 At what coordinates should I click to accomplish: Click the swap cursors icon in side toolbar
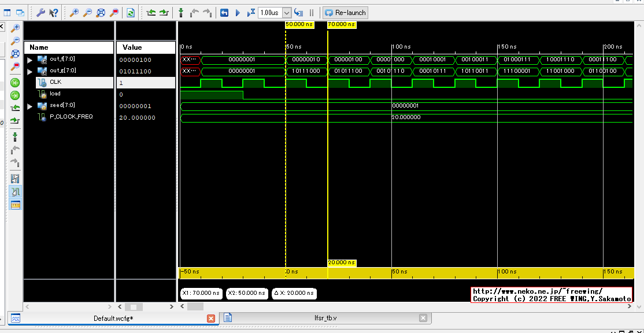(x=15, y=179)
